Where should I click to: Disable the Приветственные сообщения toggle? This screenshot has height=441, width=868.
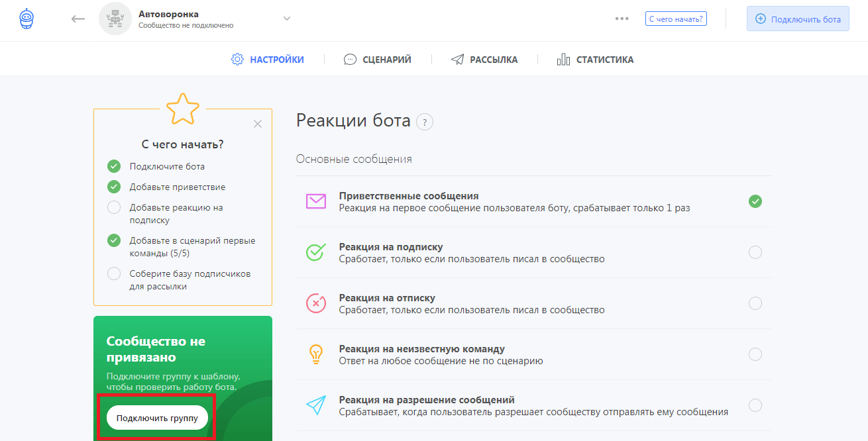(755, 201)
